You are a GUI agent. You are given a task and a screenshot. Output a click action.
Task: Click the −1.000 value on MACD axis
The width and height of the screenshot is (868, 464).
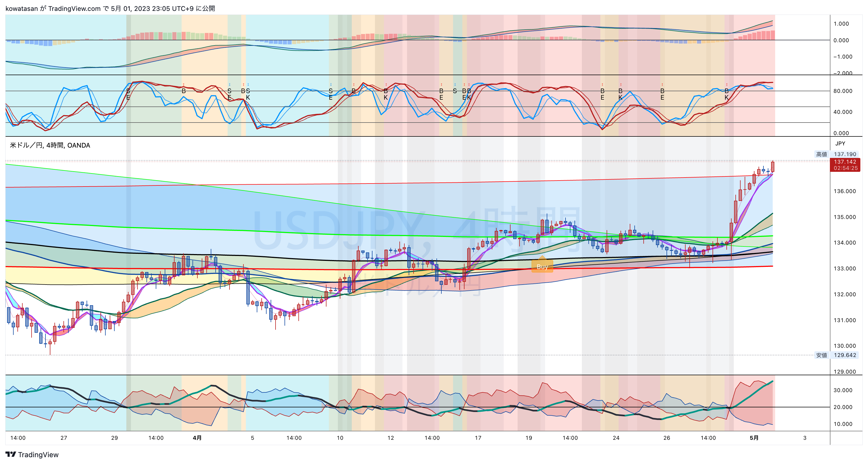[842, 57]
